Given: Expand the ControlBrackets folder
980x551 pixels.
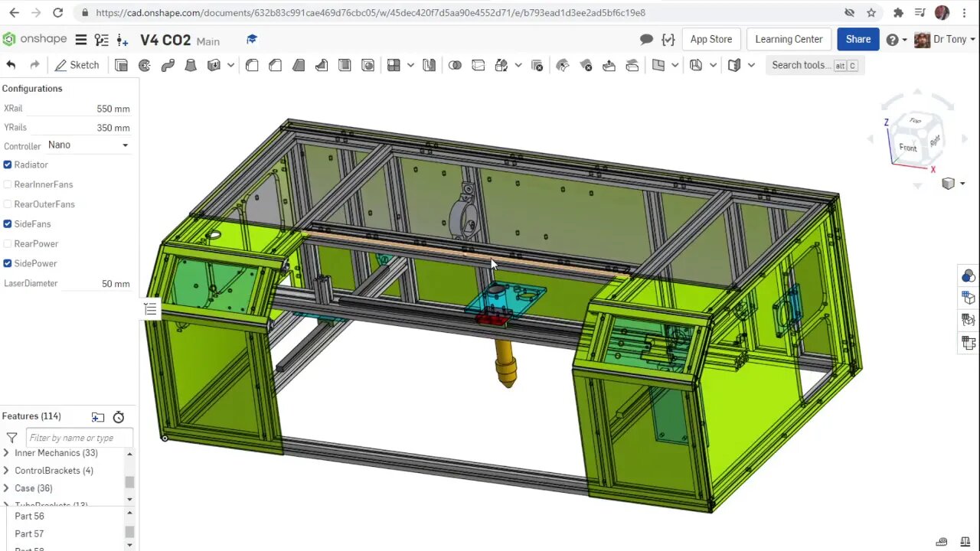Looking at the screenshot, I should click(6, 471).
